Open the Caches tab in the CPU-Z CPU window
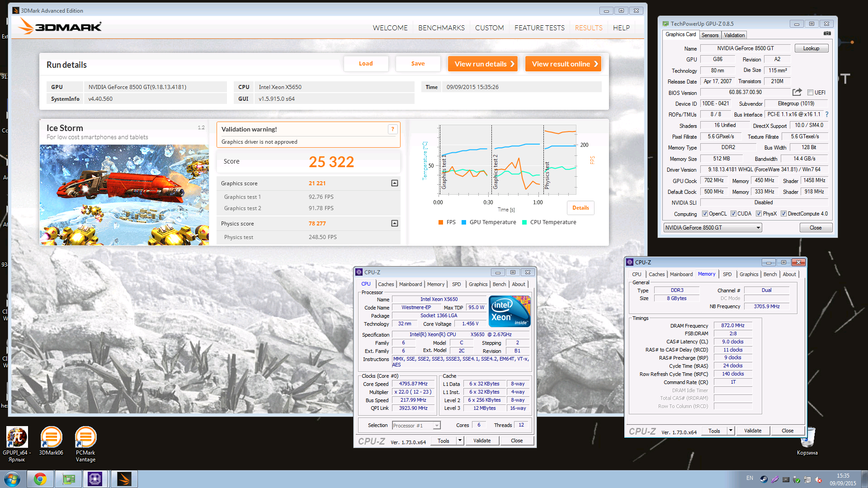This screenshot has width=868, height=488. (x=386, y=284)
